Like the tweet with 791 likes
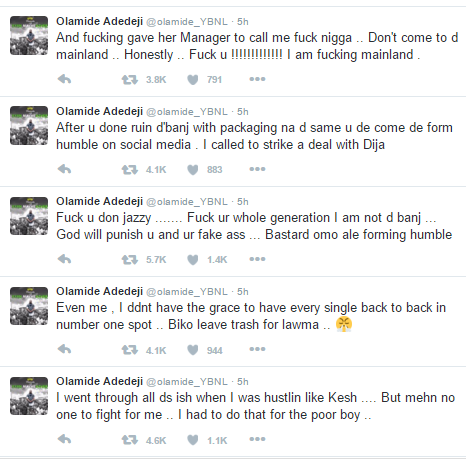 (x=193, y=80)
